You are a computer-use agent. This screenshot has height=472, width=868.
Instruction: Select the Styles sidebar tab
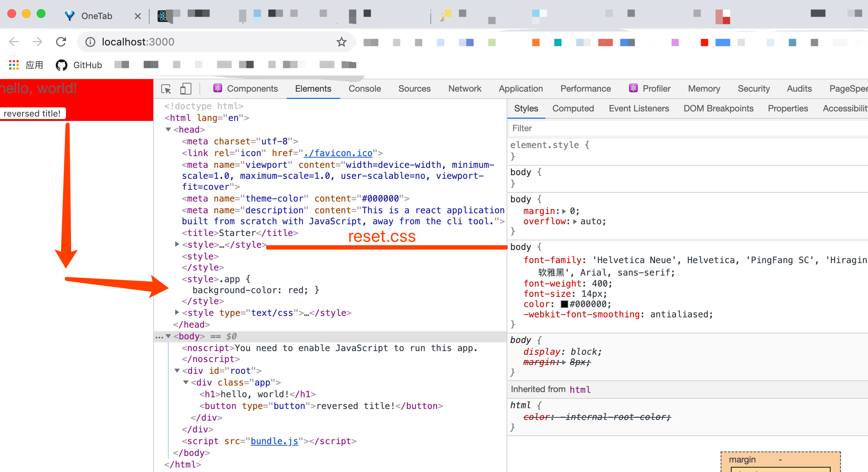point(526,108)
